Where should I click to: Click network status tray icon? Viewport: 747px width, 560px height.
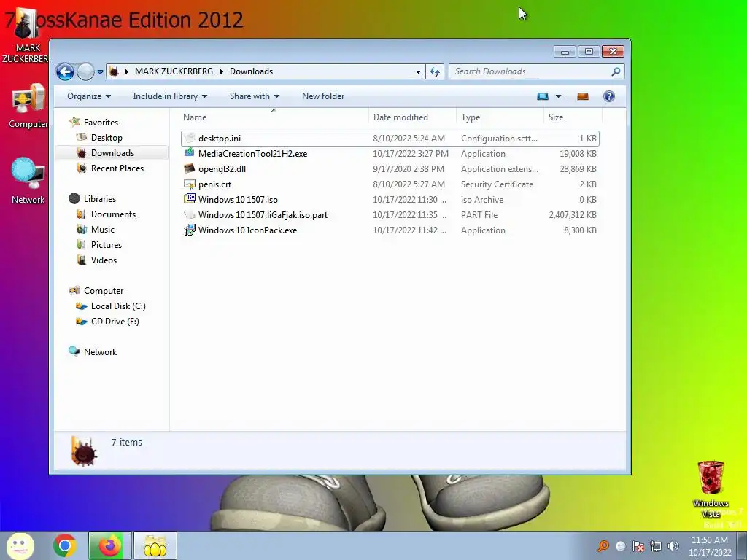coord(656,546)
